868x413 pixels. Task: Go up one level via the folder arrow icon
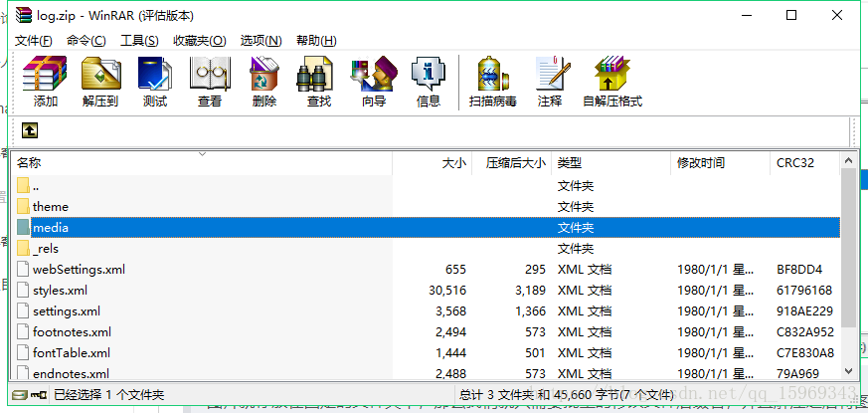coord(30,130)
